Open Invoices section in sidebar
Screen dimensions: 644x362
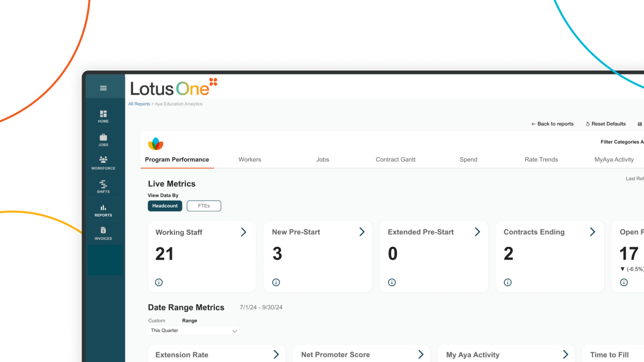click(x=103, y=234)
